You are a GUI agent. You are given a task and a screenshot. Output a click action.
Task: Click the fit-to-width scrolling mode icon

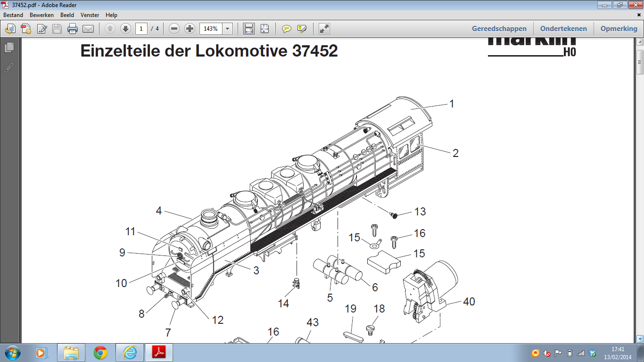[249, 29]
